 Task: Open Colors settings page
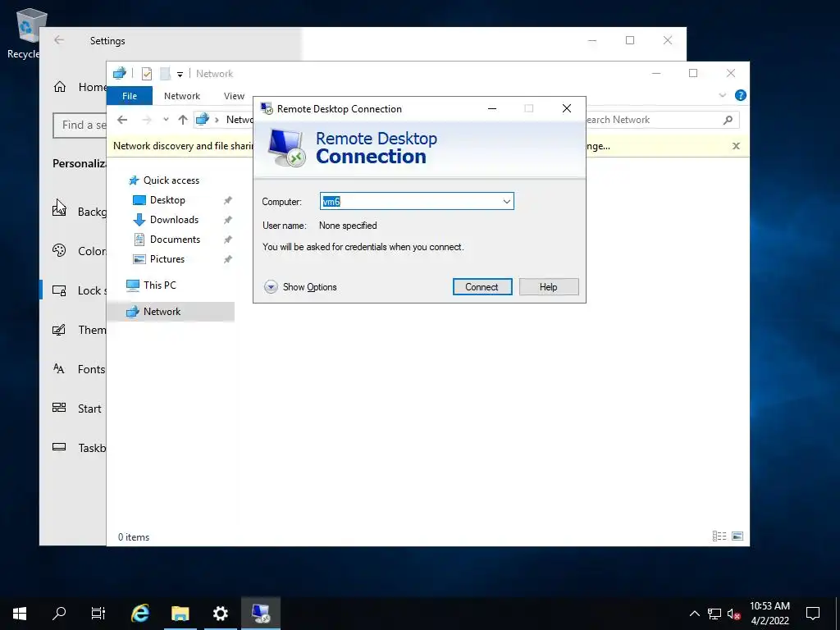tap(80, 251)
